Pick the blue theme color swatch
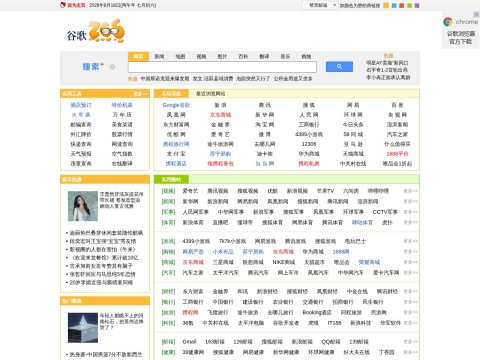 pos(394,5)
